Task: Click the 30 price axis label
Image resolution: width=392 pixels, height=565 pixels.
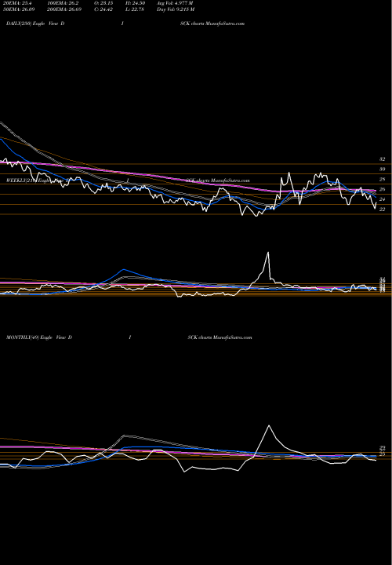Action: [x=383, y=169]
